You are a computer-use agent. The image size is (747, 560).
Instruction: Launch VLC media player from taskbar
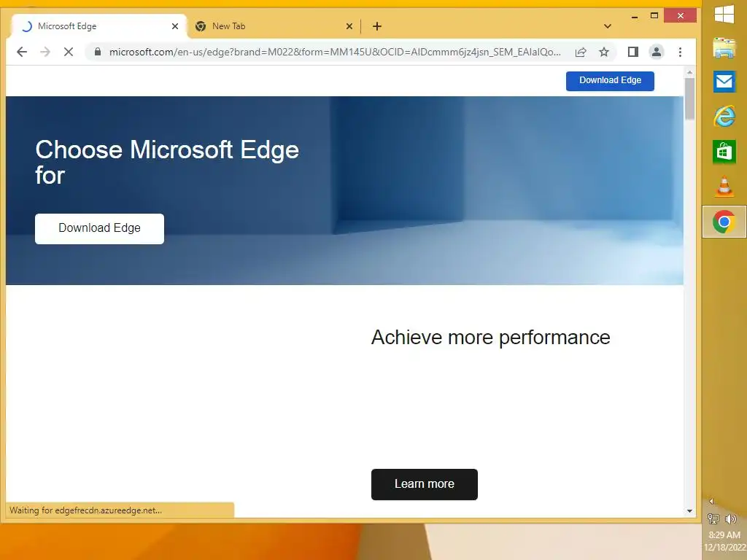724,186
